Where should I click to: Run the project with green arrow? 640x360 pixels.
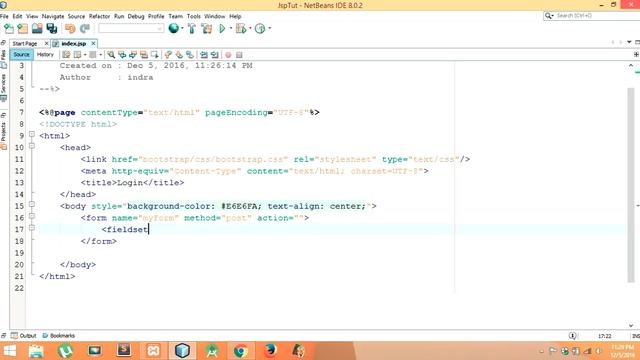click(x=222, y=29)
